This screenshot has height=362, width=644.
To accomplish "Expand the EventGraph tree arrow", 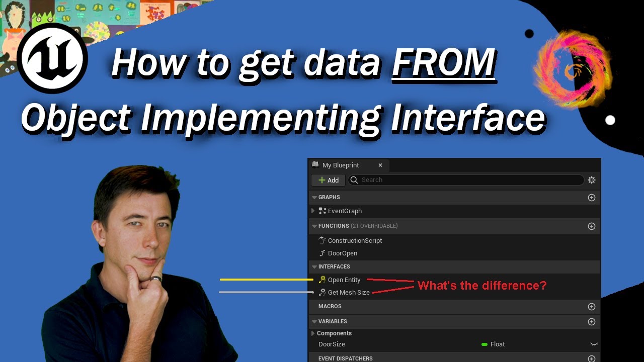I will tap(313, 211).
